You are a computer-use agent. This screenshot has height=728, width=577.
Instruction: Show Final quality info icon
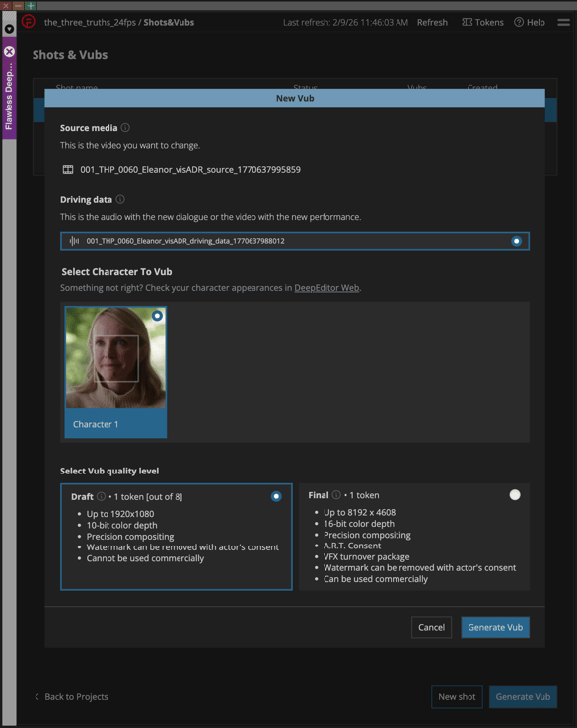tap(336, 495)
